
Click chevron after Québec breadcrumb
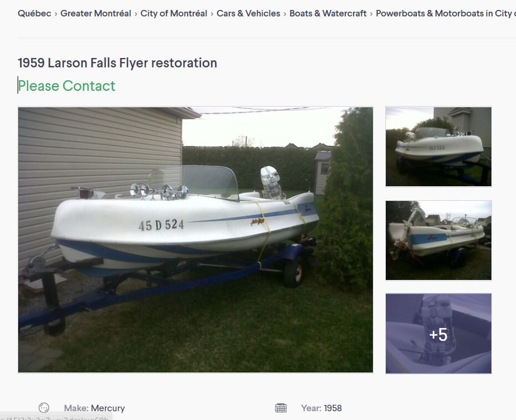tap(56, 14)
